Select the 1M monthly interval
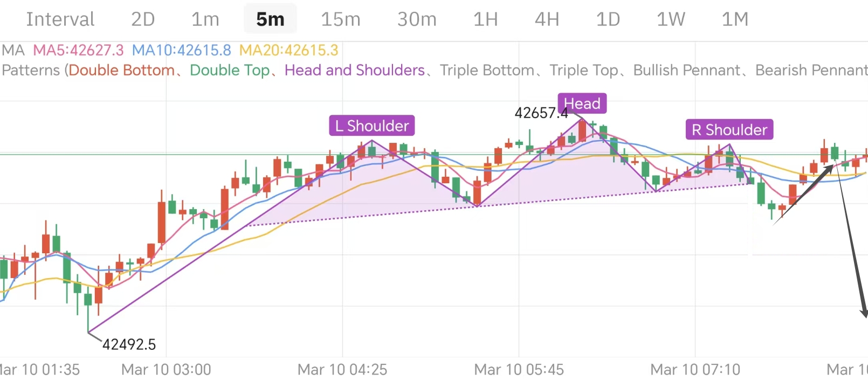Viewport: 868px width, 381px height. (734, 19)
